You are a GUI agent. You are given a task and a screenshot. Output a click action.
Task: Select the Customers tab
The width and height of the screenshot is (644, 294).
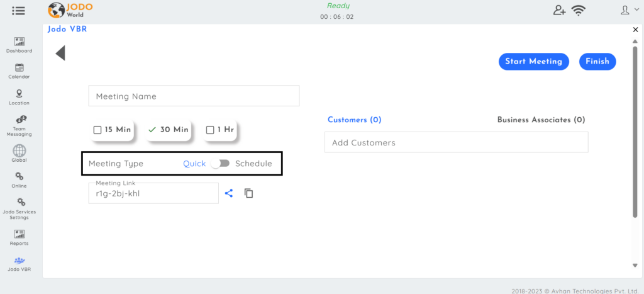[x=355, y=120]
